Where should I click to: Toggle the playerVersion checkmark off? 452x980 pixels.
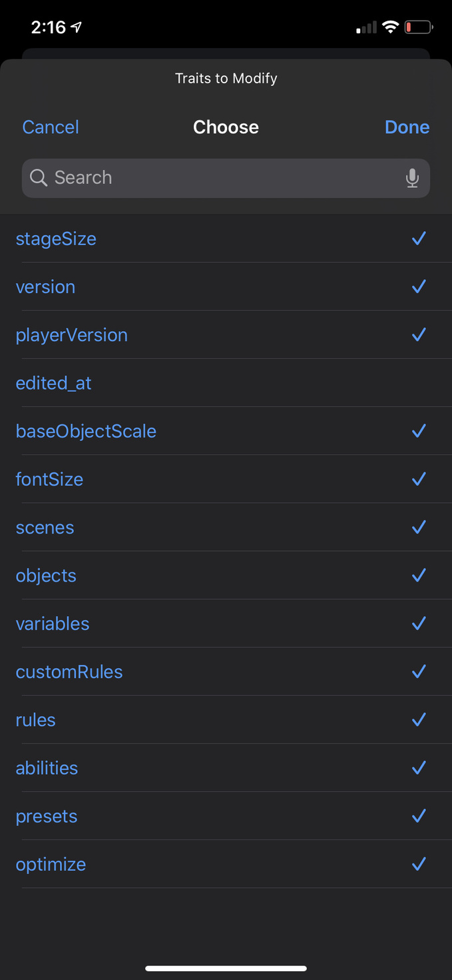pos(419,334)
